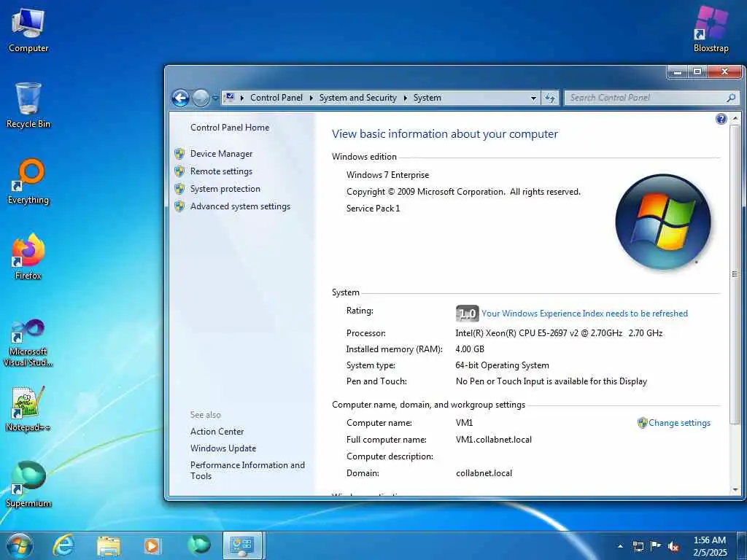
Task: Click the network tray icon
Action: pos(638,546)
